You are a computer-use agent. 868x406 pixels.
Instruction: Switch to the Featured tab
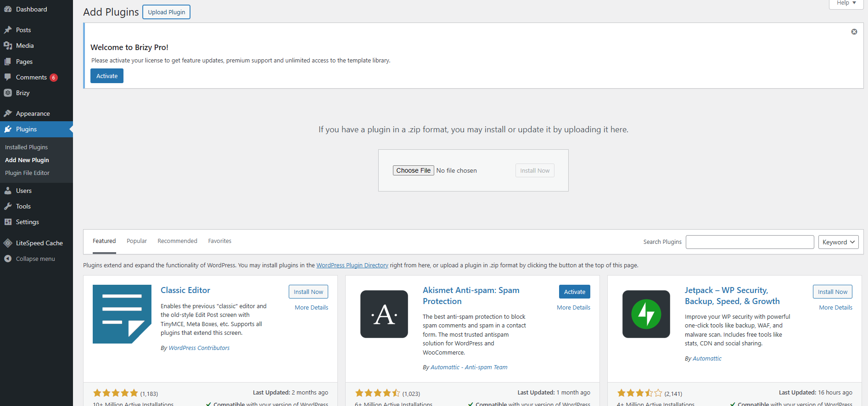click(x=104, y=241)
